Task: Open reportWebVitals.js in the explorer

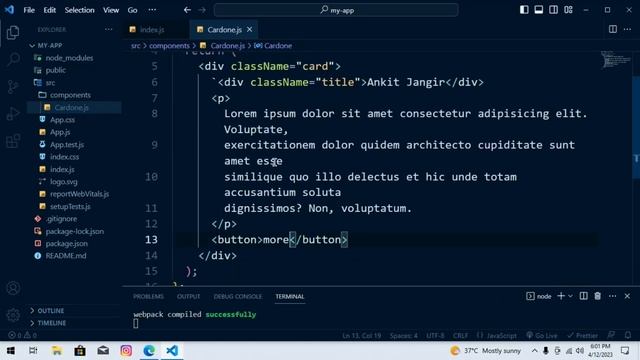Action: 79,194
